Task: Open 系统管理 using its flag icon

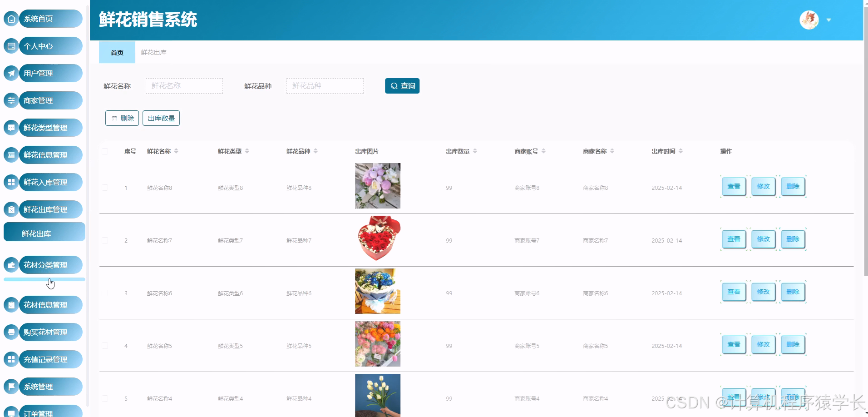Action: (11, 387)
